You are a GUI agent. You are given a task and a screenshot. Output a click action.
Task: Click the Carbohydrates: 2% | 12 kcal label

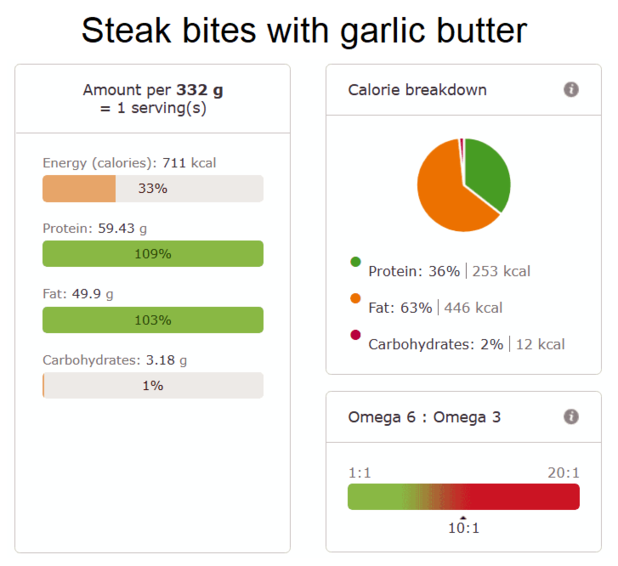[x=467, y=344]
